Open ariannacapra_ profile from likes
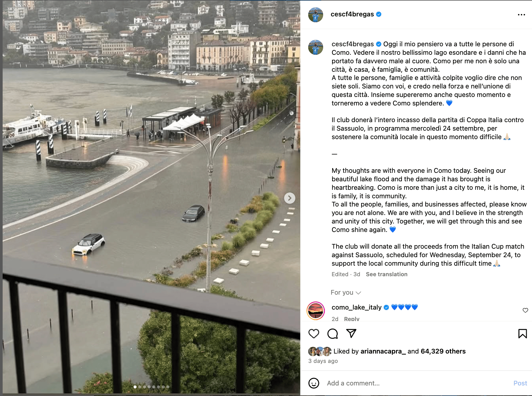 pos(383,351)
